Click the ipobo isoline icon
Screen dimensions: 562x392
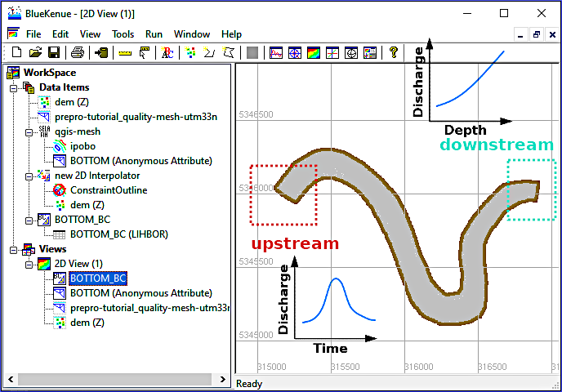click(x=60, y=146)
